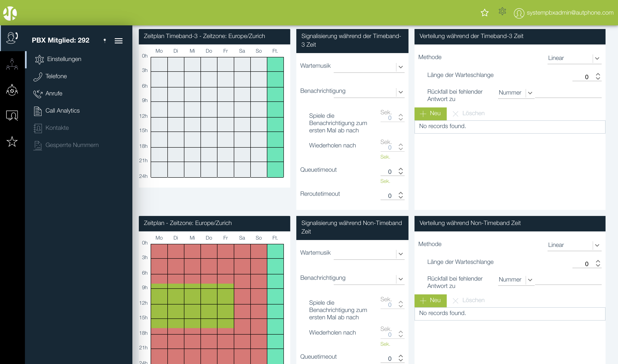Open the hamburger menu beside PBX Mitglied

118,41
